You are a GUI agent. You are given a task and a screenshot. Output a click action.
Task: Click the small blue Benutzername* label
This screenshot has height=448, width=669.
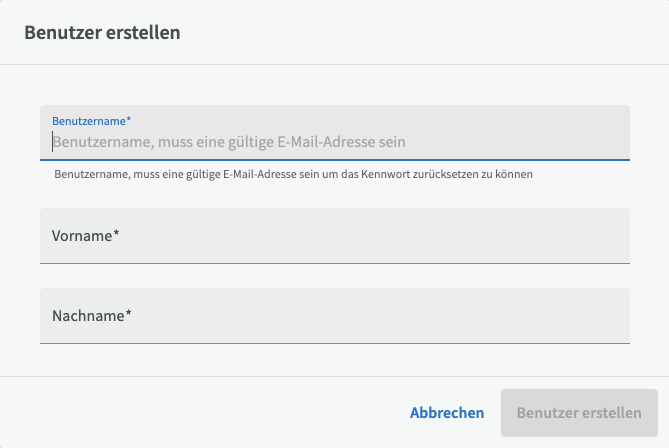(x=91, y=121)
